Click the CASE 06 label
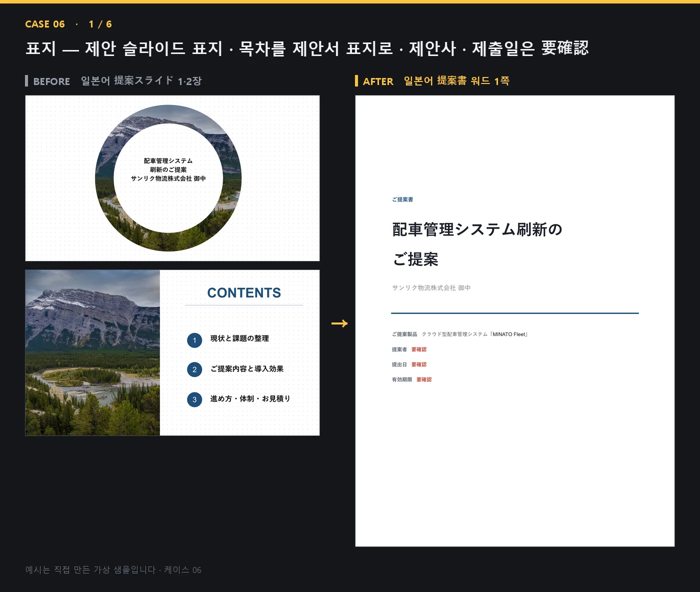The image size is (700, 592). tap(45, 24)
